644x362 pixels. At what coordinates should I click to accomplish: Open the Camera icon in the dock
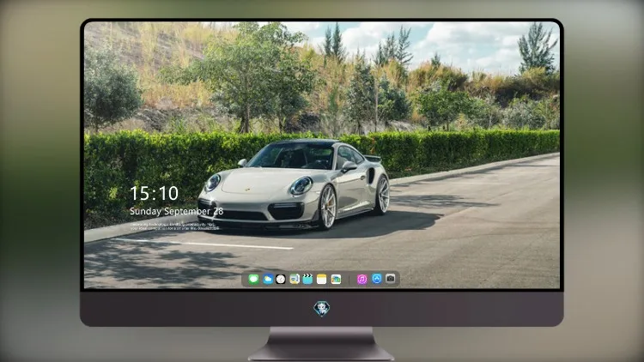click(391, 279)
